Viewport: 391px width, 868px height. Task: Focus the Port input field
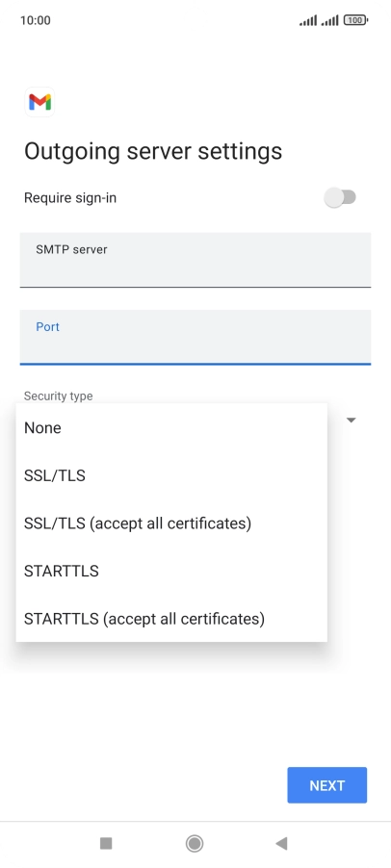pos(195,338)
